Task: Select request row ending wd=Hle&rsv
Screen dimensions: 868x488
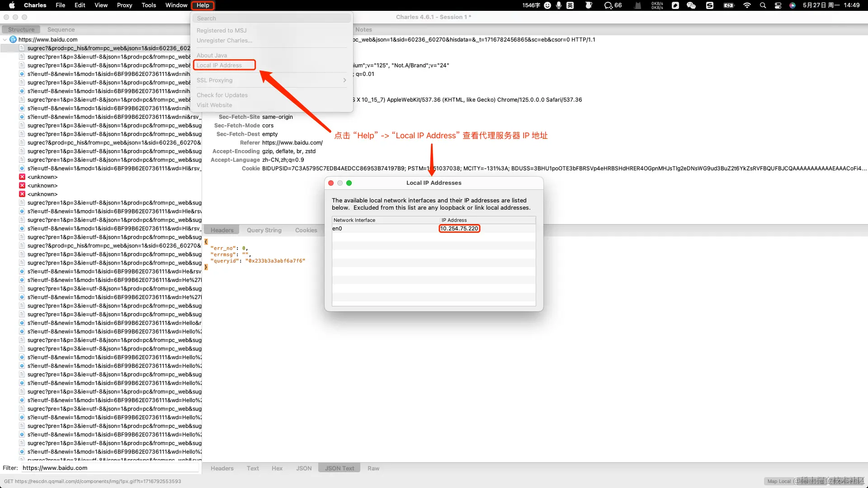Action: (110, 211)
